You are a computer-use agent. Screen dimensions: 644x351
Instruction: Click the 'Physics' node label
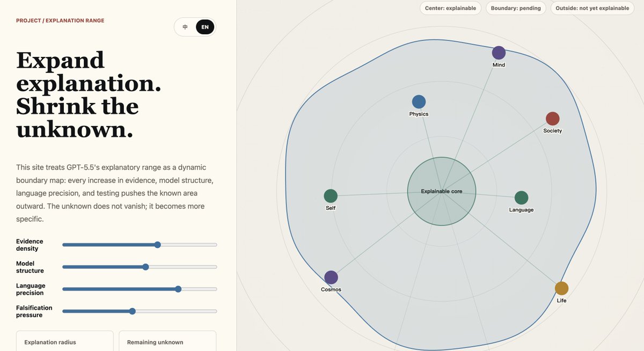(x=419, y=114)
